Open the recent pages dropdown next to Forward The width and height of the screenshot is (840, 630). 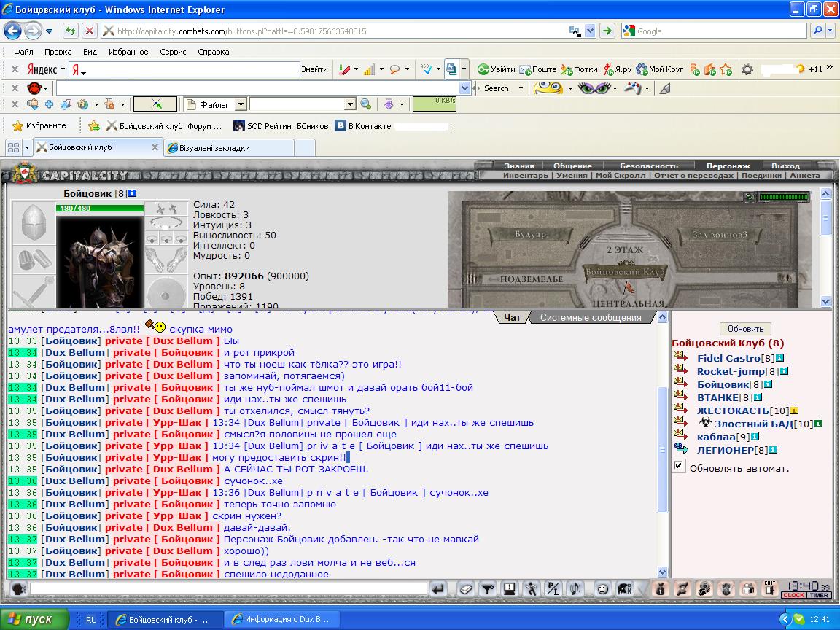(50, 31)
